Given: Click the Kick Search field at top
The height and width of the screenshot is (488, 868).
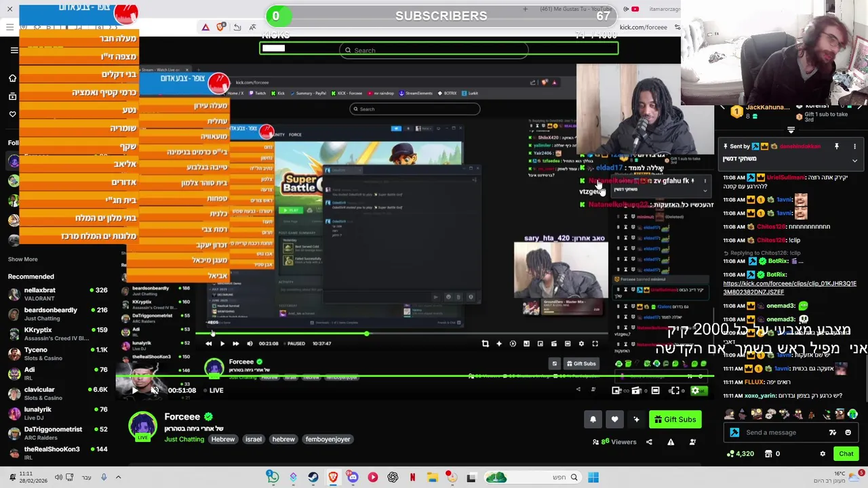Looking at the screenshot, I should [434, 50].
